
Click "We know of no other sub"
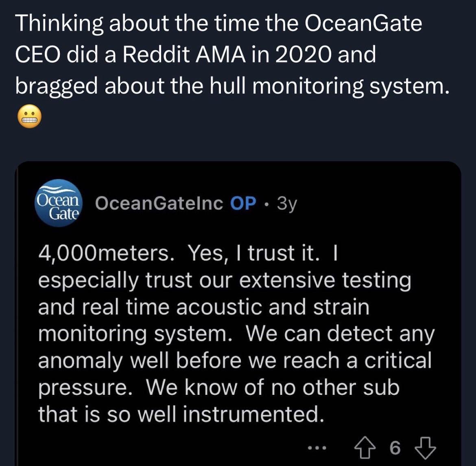point(272,387)
